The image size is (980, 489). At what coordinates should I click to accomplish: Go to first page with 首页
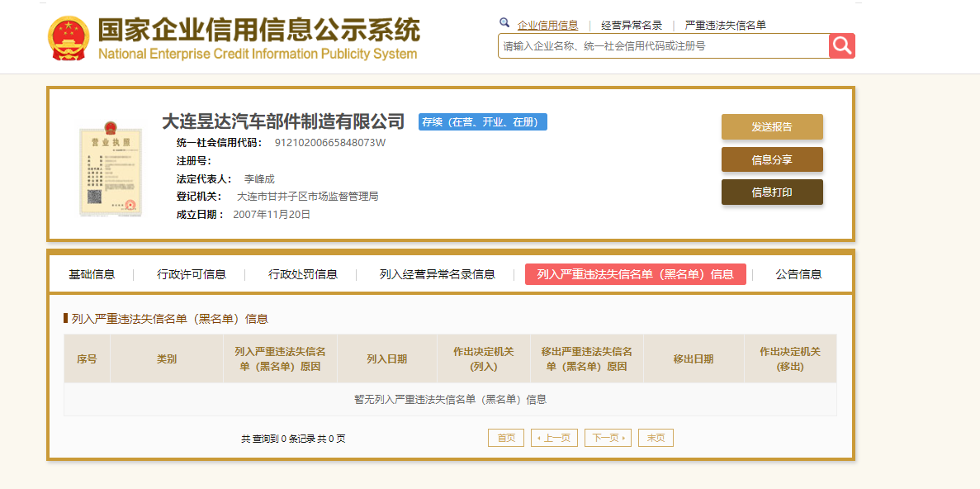coord(506,438)
